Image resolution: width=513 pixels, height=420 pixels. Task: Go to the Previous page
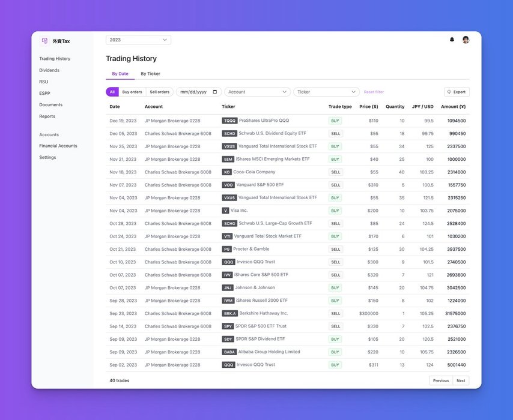coord(441,380)
